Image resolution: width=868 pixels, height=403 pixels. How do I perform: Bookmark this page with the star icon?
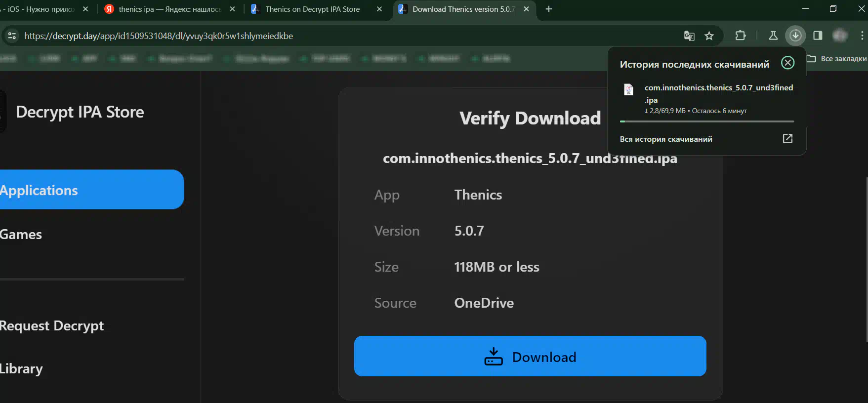(709, 36)
